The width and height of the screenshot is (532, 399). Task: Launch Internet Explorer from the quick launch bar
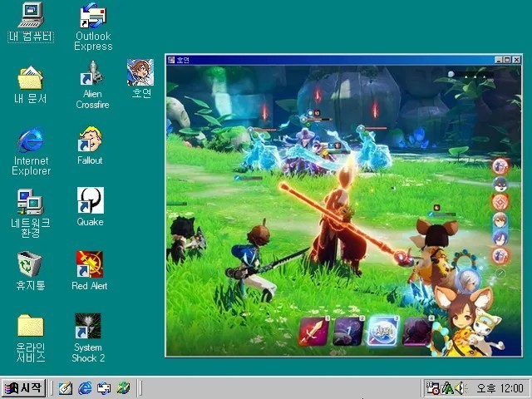click(85, 388)
